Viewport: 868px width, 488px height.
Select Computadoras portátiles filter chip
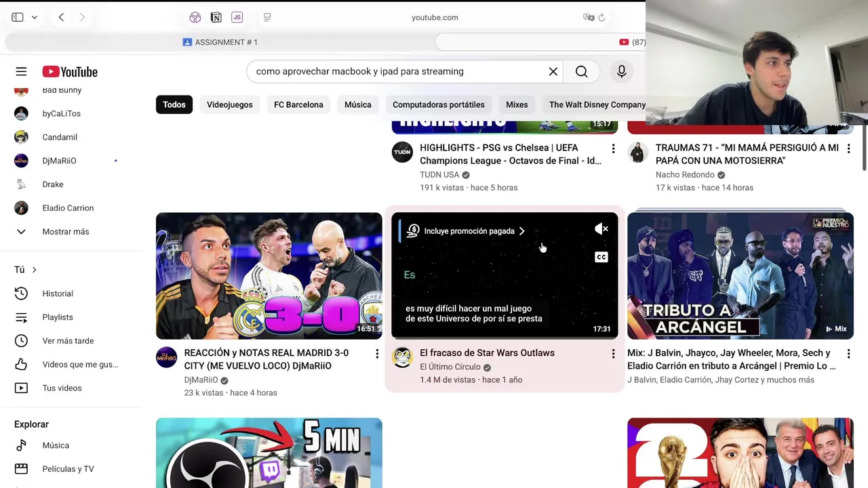pos(439,104)
